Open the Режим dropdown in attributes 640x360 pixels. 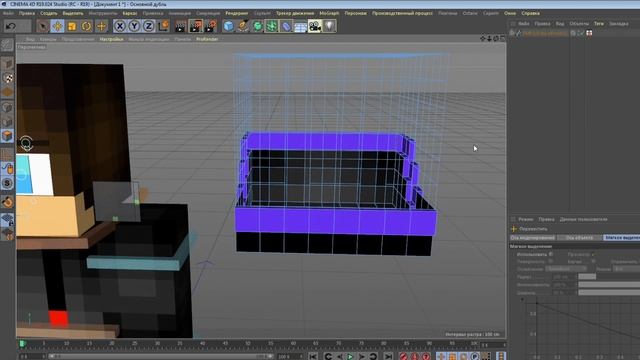627,269
